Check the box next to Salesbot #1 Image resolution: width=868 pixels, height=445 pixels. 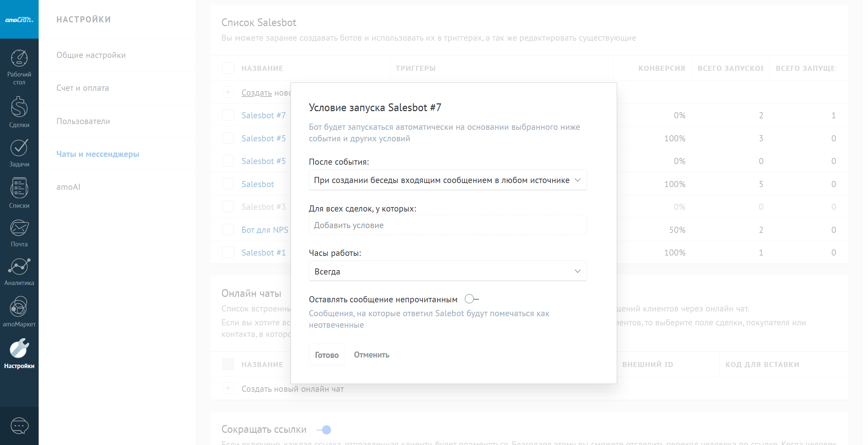(x=228, y=252)
